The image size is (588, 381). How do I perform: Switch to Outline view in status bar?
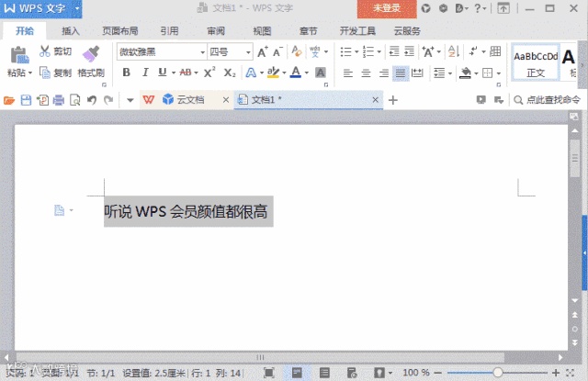click(324, 373)
